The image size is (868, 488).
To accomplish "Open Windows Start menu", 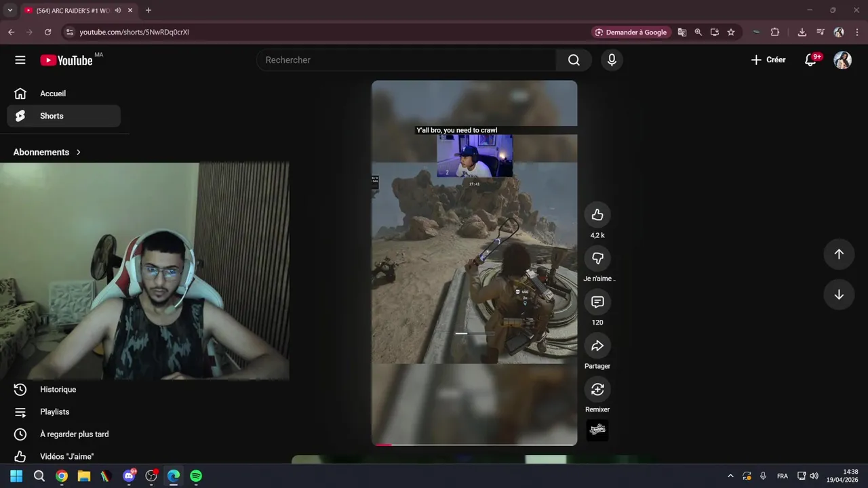I will coord(16,476).
